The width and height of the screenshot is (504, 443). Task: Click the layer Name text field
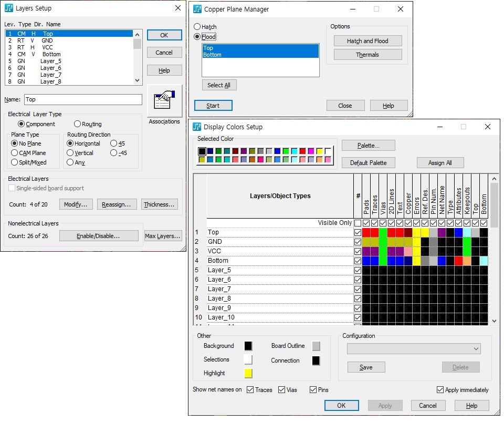(83, 99)
